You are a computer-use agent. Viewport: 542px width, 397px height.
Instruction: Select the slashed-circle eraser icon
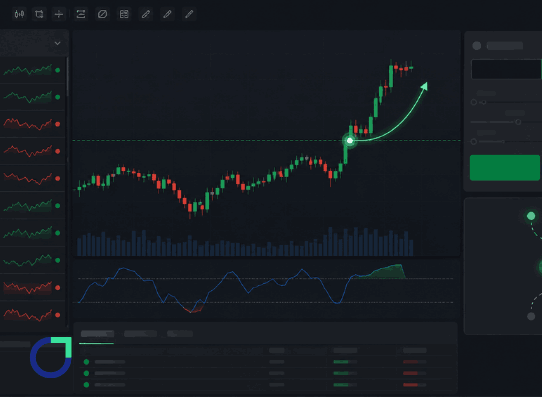(102, 14)
